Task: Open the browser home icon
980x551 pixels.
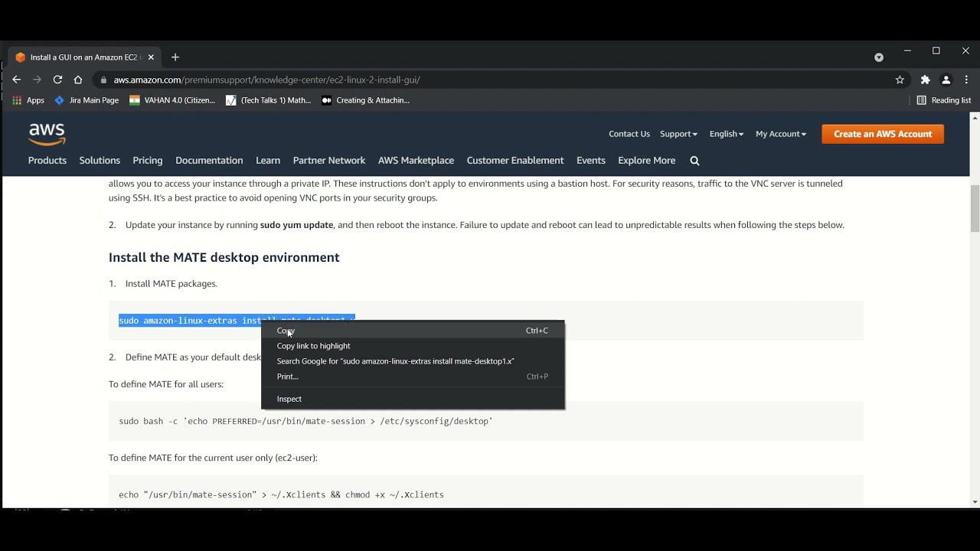Action: (x=78, y=80)
